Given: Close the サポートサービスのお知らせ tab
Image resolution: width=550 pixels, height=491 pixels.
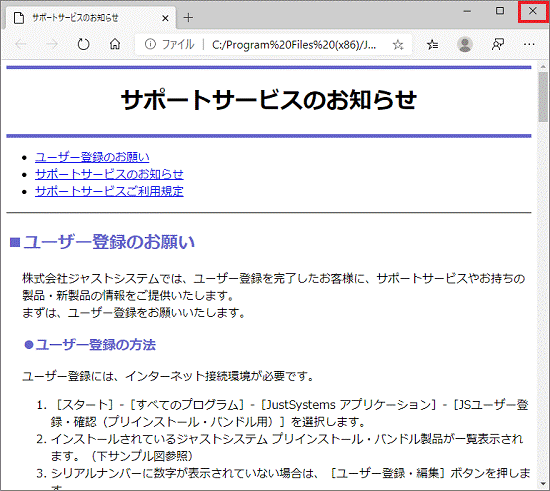Looking at the screenshot, I should 165,18.
